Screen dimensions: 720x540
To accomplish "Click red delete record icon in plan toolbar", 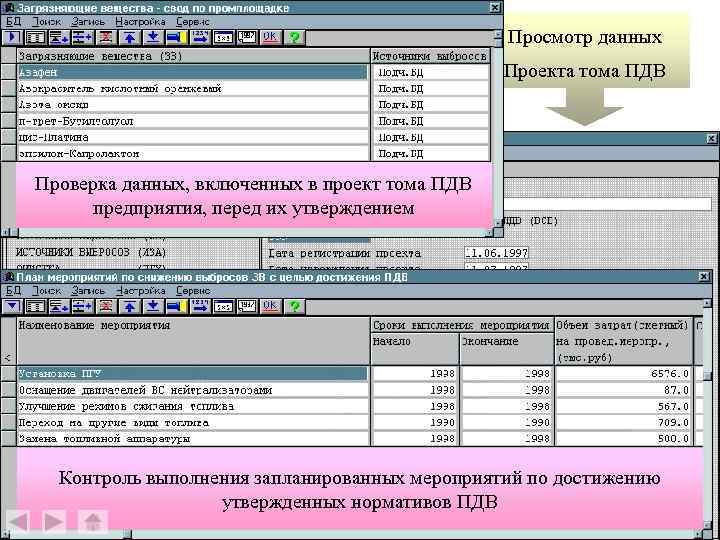I will 106,306.
